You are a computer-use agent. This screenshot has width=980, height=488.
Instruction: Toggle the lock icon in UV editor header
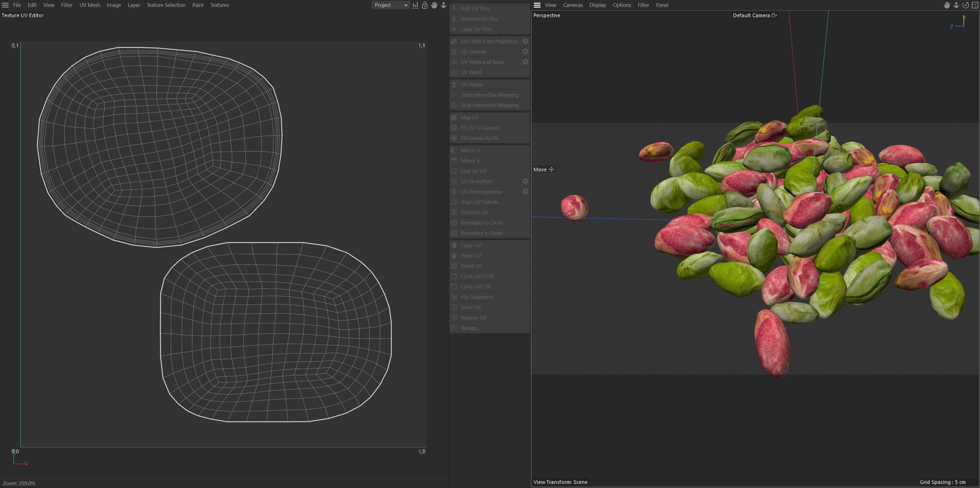425,5
